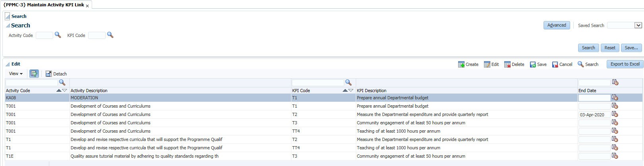Screen dimensions: 644x166
Task: Sort KPI Code column descending
Action: tap(351, 91)
